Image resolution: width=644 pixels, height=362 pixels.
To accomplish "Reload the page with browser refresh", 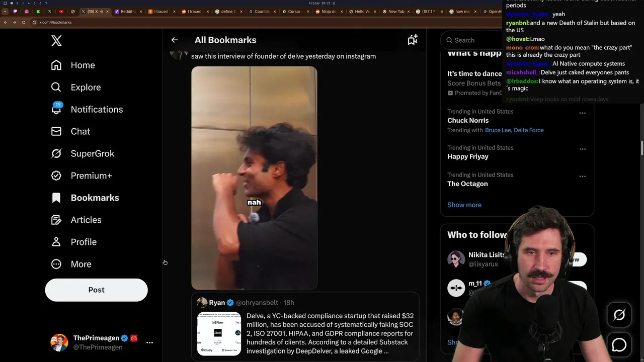I will (23, 22).
